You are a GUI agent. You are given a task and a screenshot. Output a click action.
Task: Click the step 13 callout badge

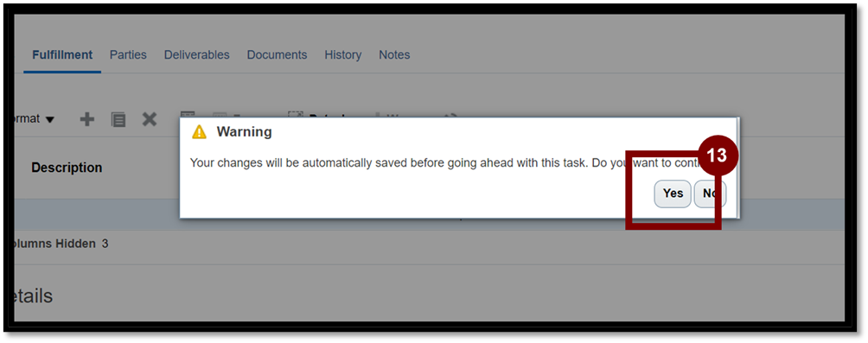717,156
